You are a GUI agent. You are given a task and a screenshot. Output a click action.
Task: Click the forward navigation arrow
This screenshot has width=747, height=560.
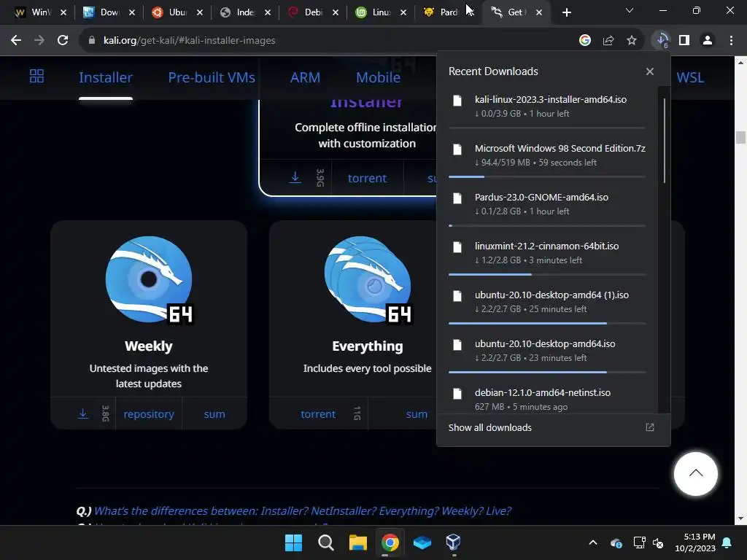(x=39, y=41)
